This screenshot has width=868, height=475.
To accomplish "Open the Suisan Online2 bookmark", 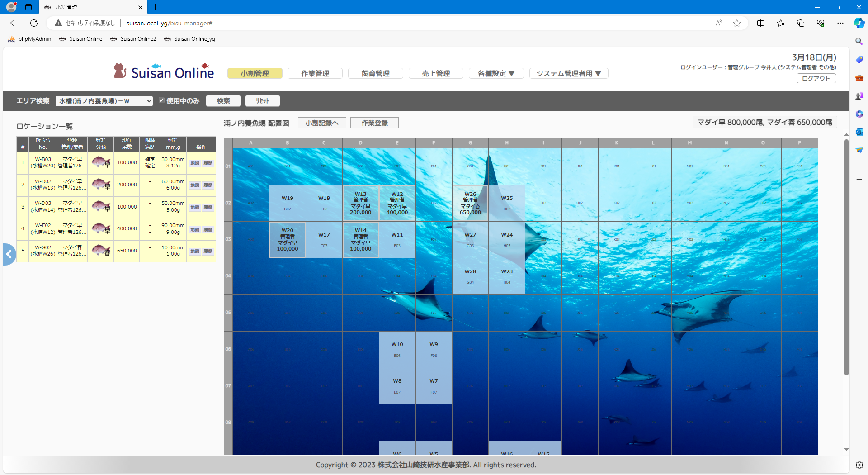I will [133, 39].
